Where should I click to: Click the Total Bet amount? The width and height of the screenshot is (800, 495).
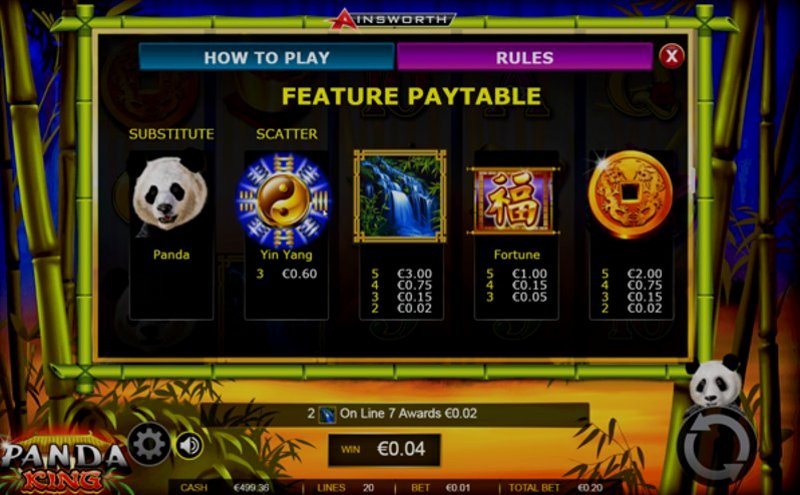pyautogui.click(x=590, y=488)
